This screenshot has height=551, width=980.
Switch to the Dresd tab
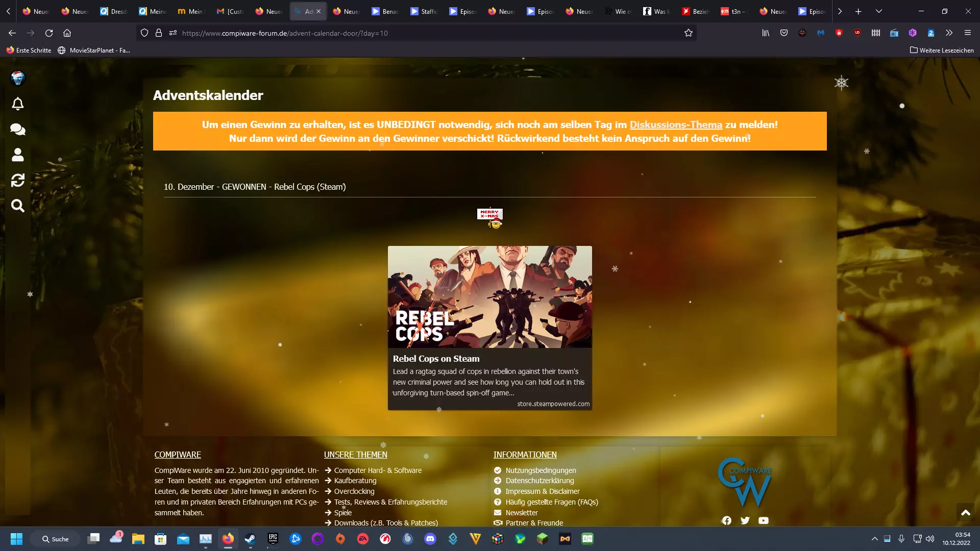click(x=114, y=11)
